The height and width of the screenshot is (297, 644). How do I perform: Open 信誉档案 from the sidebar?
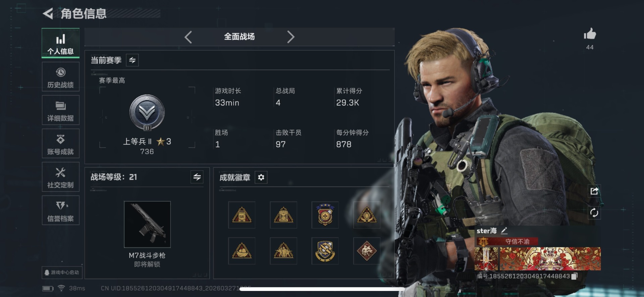coord(61,210)
